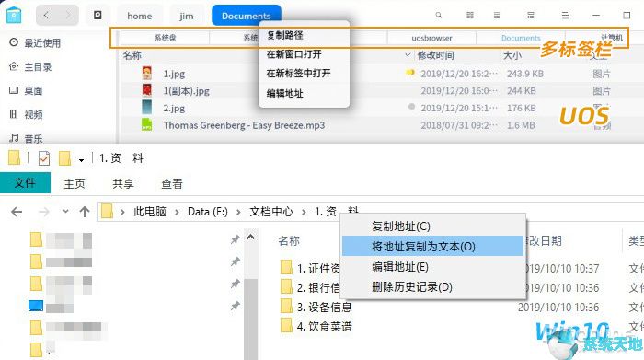Go back in UOS file manager
This screenshot has width=644, height=360.
click(x=46, y=16)
